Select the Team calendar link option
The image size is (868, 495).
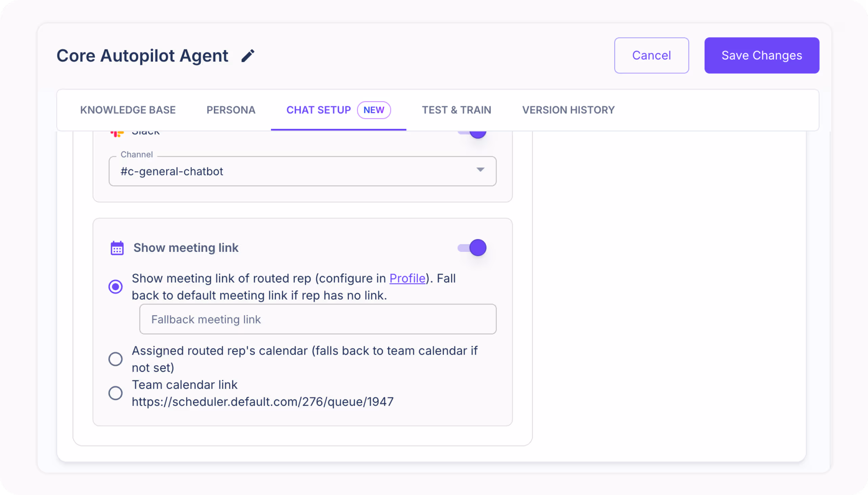tap(116, 393)
